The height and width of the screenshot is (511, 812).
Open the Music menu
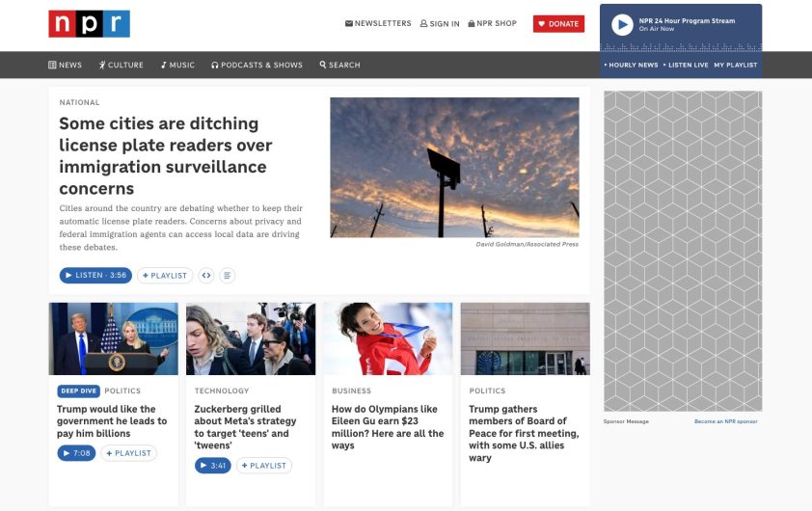click(x=177, y=65)
